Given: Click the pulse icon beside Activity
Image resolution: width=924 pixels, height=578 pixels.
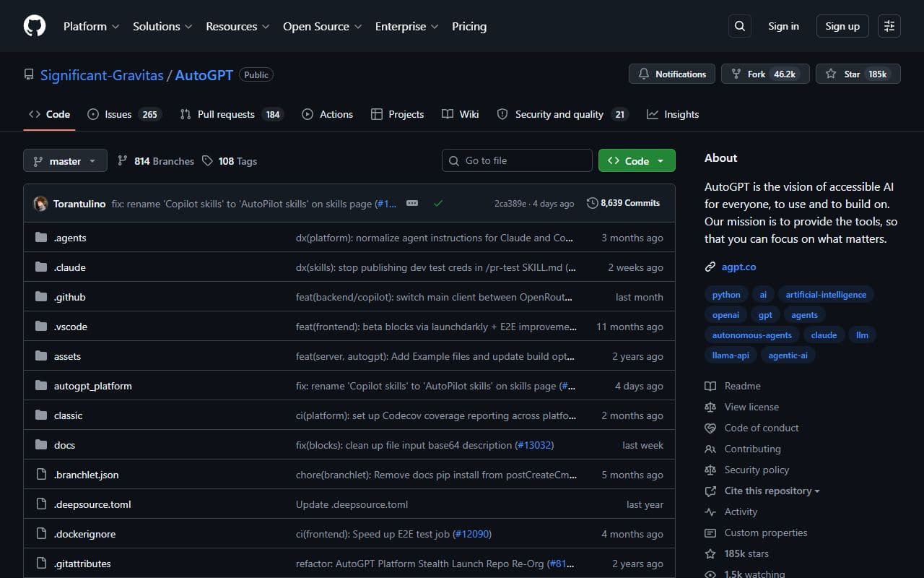Looking at the screenshot, I should 710,512.
